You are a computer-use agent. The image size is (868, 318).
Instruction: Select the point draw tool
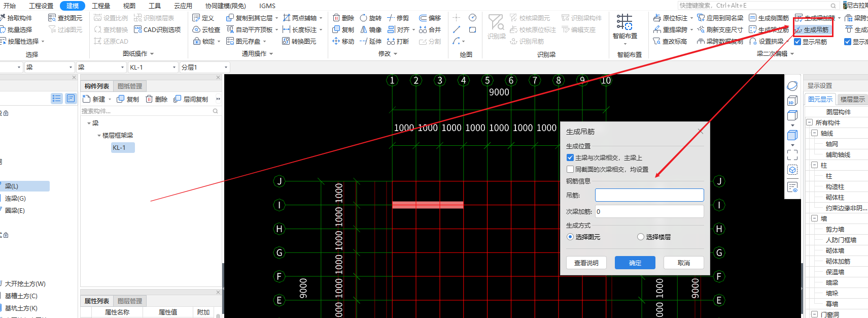coord(457,18)
